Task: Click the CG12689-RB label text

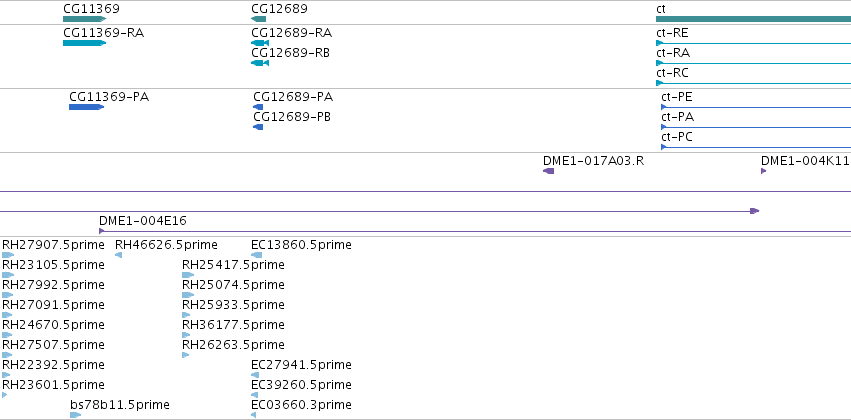Action: 290,53
